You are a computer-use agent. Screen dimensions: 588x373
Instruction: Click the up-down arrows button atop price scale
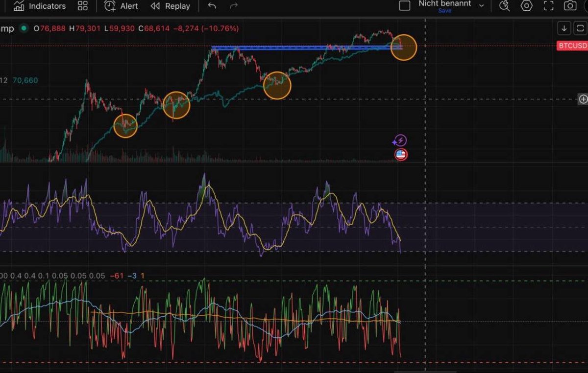[x=580, y=28]
